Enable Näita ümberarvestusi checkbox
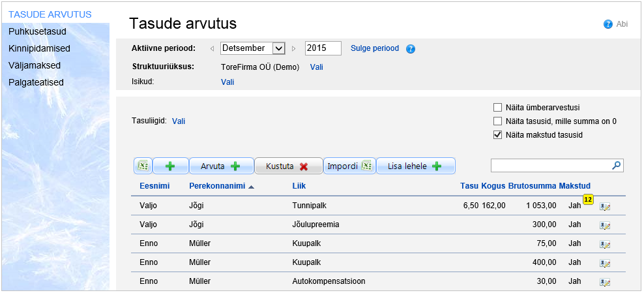 498,108
